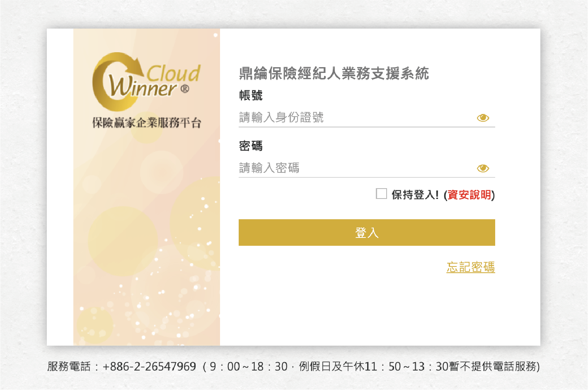The image size is (588, 390).
Task: Click the phone number +886-2-26547969
Action: click(x=149, y=366)
